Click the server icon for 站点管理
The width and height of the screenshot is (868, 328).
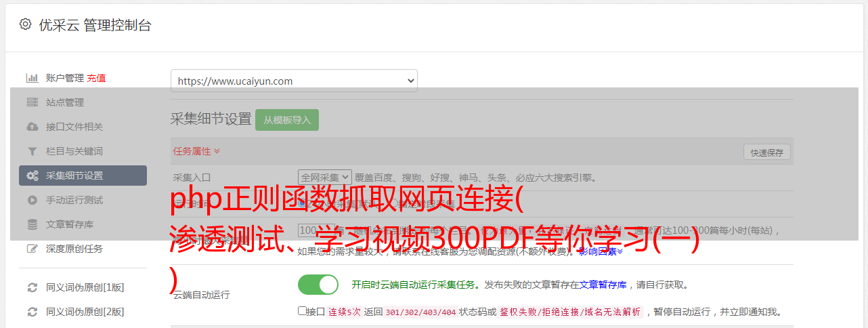(32, 102)
